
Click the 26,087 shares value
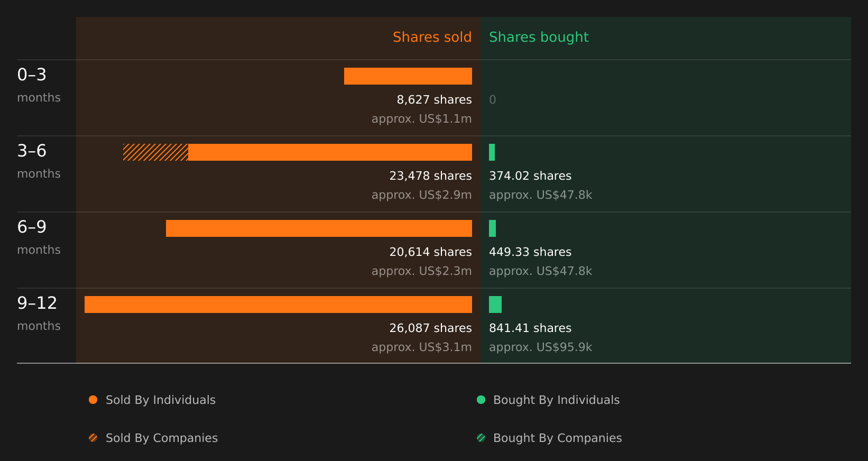430,328
